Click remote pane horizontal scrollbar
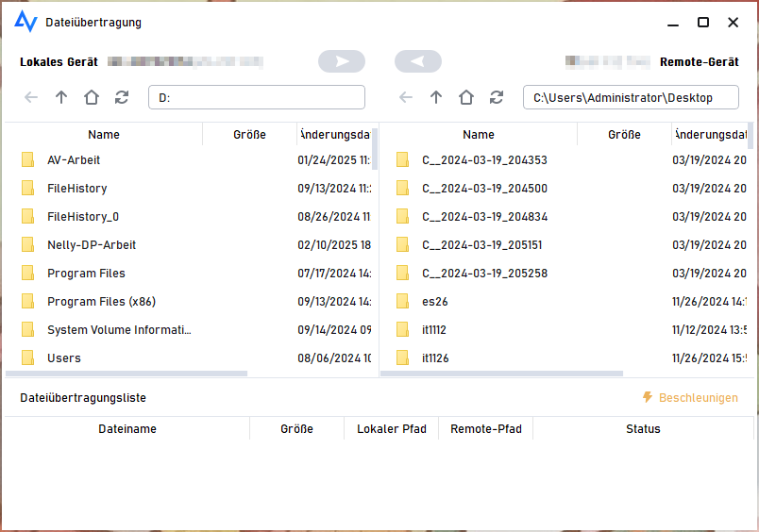759x532 pixels. point(501,374)
